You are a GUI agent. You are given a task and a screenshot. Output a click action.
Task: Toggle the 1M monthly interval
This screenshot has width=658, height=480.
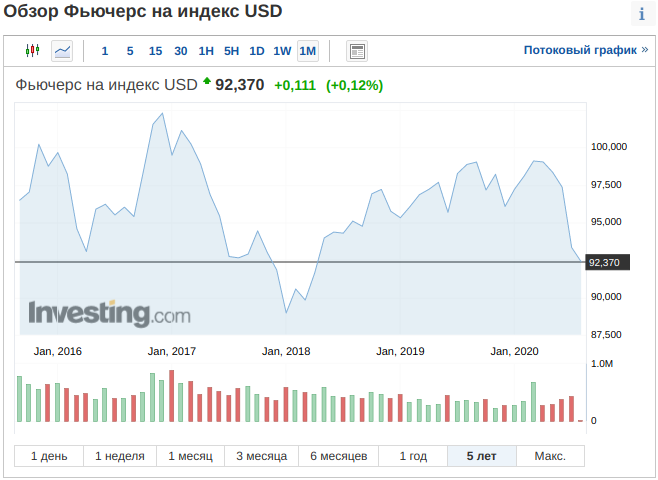tap(308, 51)
